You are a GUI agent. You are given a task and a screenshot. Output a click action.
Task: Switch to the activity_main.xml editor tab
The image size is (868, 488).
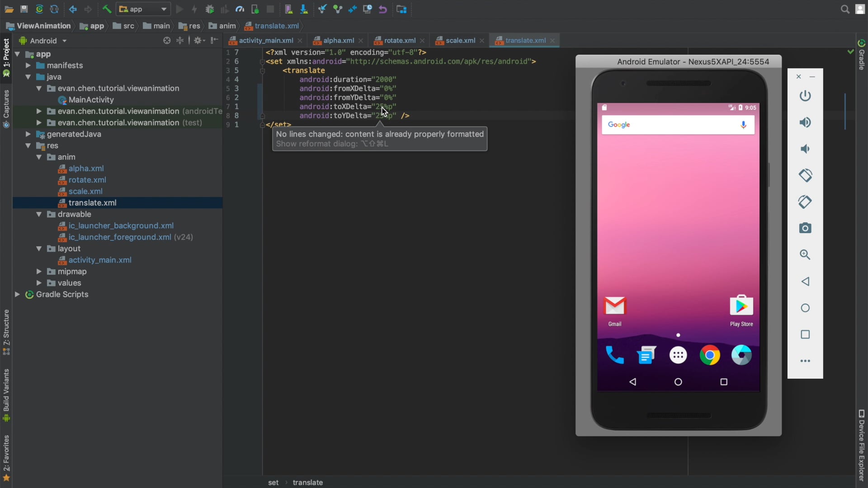[x=266, y=41]
